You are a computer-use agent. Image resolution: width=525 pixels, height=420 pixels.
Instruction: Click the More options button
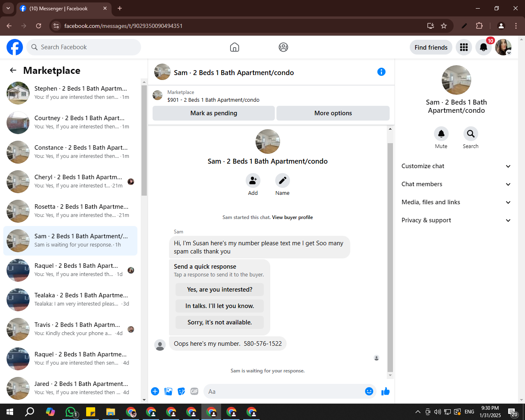333,113
